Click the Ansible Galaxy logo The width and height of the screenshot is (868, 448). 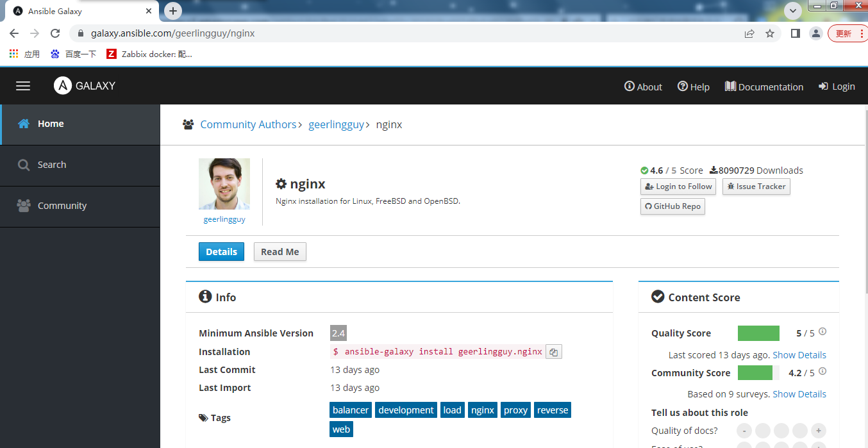(x=85, y=86)
